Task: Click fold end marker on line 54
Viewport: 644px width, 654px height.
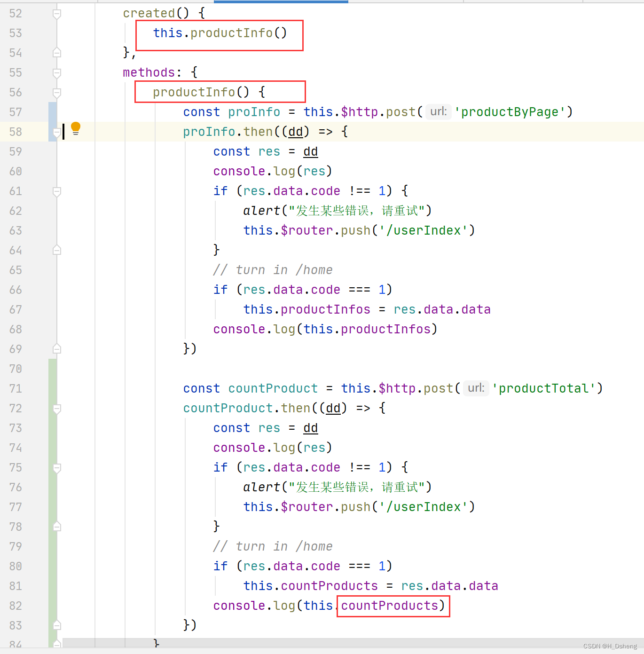Action: (57, 53)
